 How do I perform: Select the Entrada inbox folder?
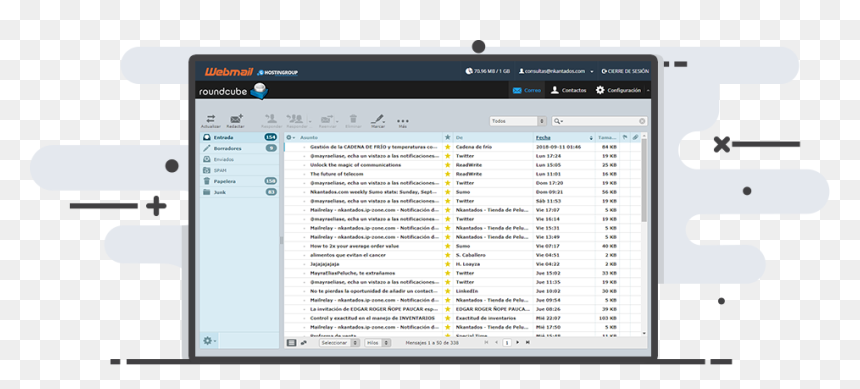240,137
